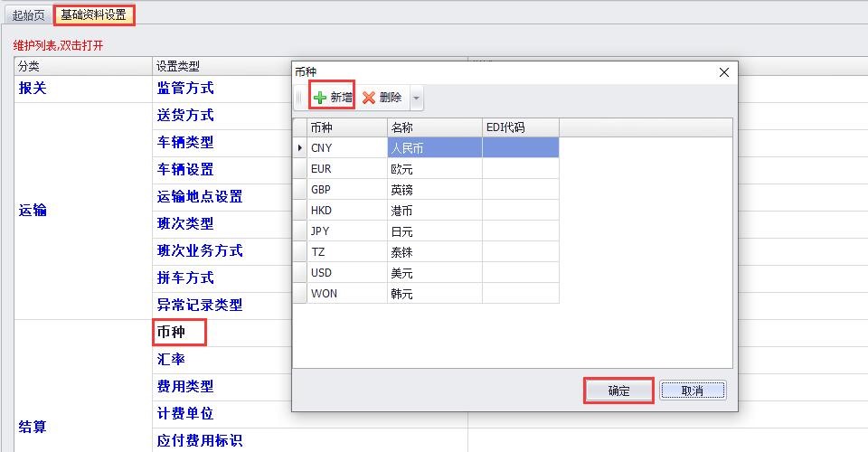
Task: Select the 异常记录类型 list entry
Action: click(200, 305)
